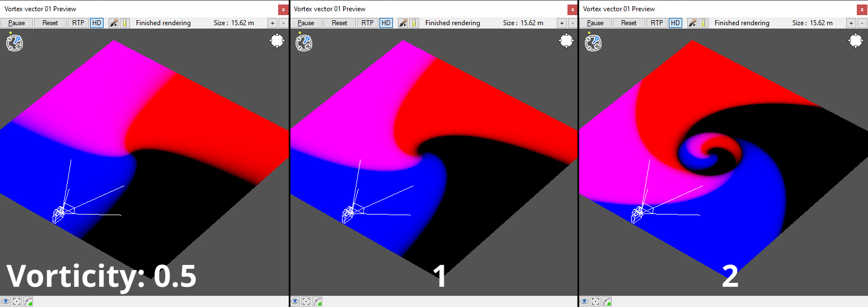The width and height of the screenshot is (868, 307).
Task: Click the frame-to-fit icon, left preview
Action: (17, 301)
